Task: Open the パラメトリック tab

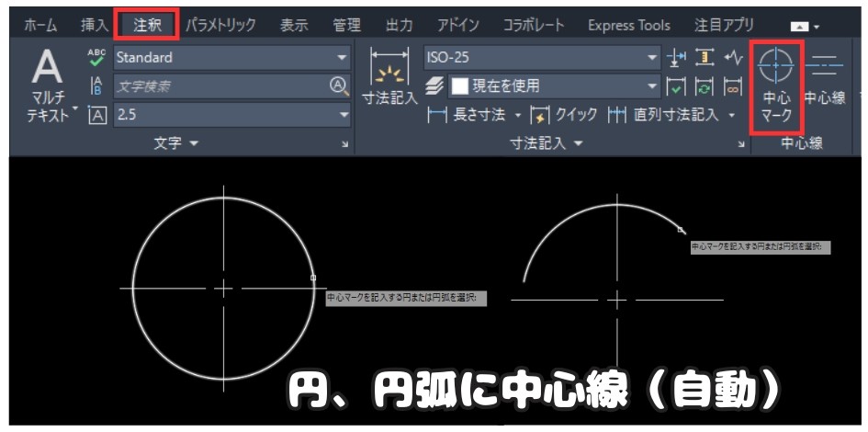Action: tap(220, 26)
